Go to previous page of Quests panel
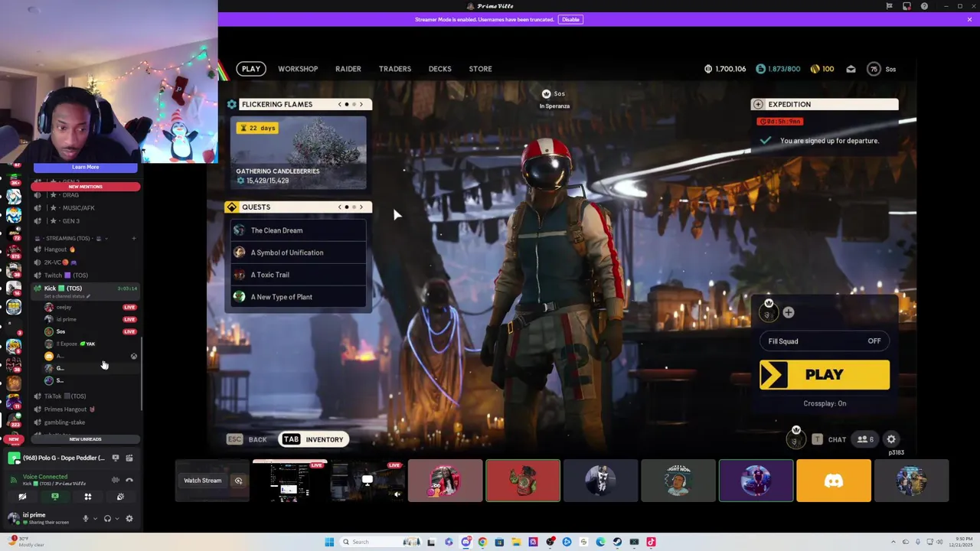Image resolution: width=980 pixels, height=551 pixels. pyautogui.click(x=340, y=207)
